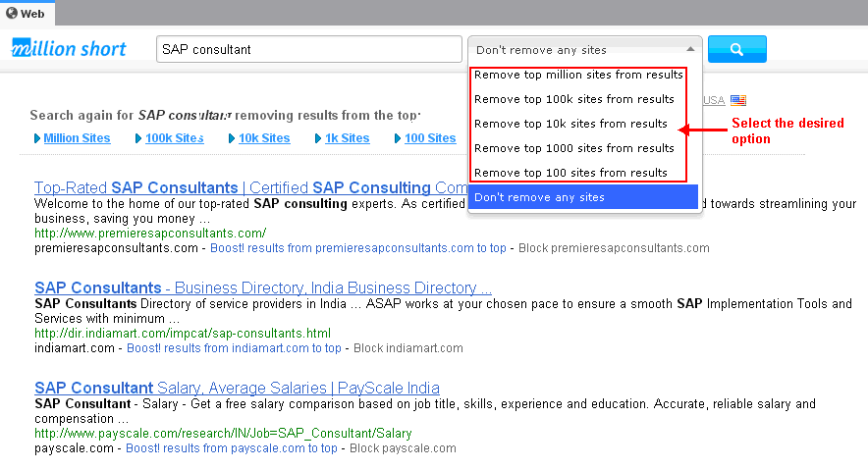The image size is (868, 470).
Task: Block indiamart.com
Action: (x=408, y=348)
